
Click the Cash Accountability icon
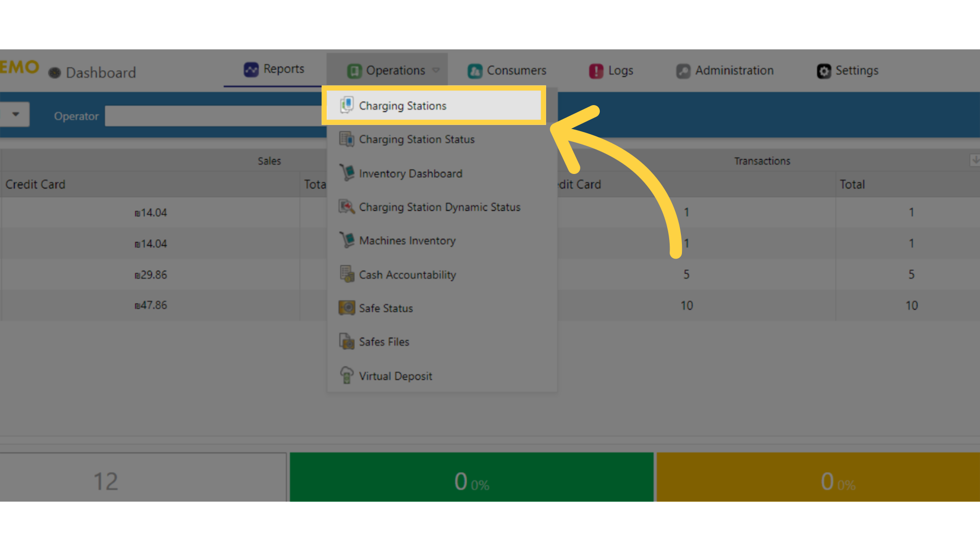pos(347,274)
